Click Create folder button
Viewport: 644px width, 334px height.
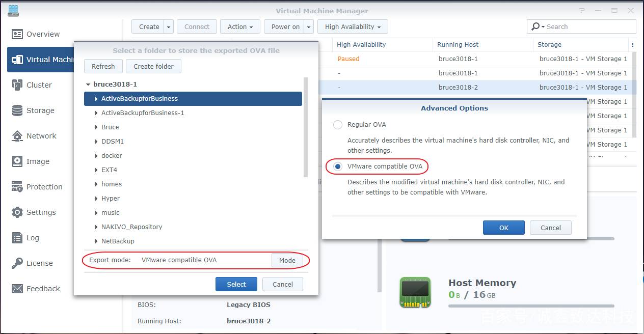point(153,66)
